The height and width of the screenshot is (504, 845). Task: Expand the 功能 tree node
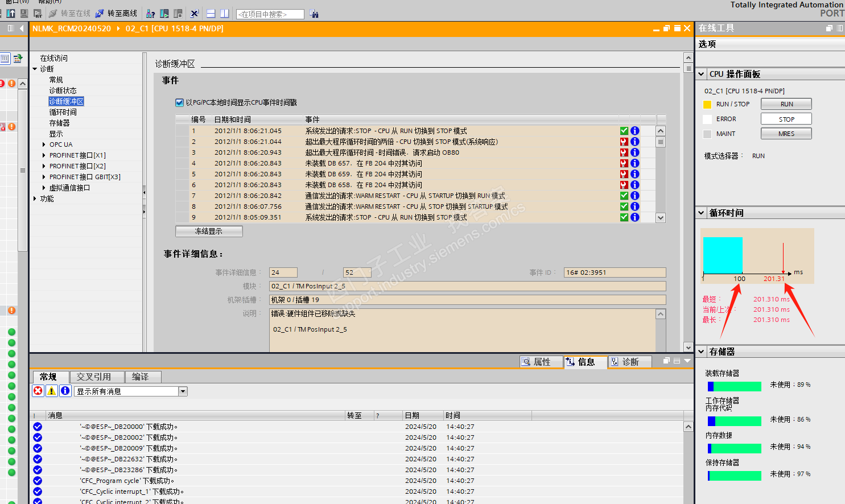pos(35,199)
